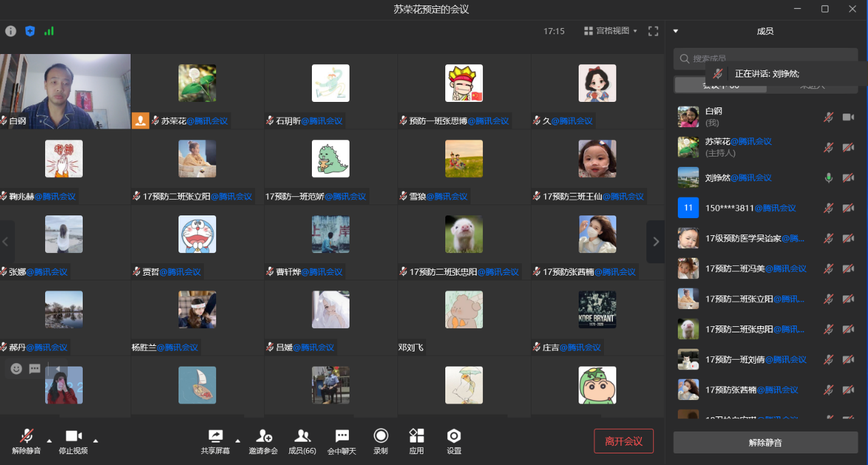Toggle 苏荣花's microphone in the member list
868x465 pixels.
pos(828,147)
